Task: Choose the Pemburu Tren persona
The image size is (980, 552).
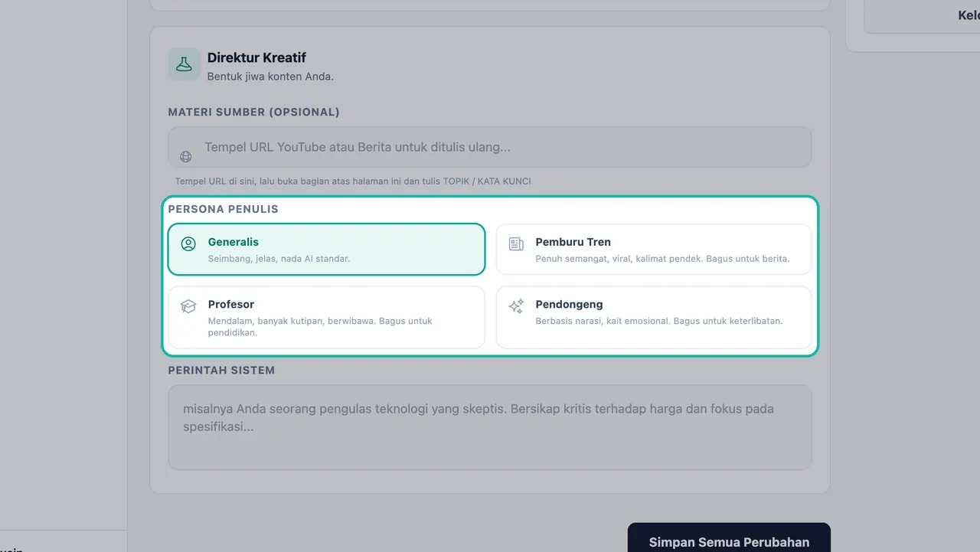Action: [654, 249]
